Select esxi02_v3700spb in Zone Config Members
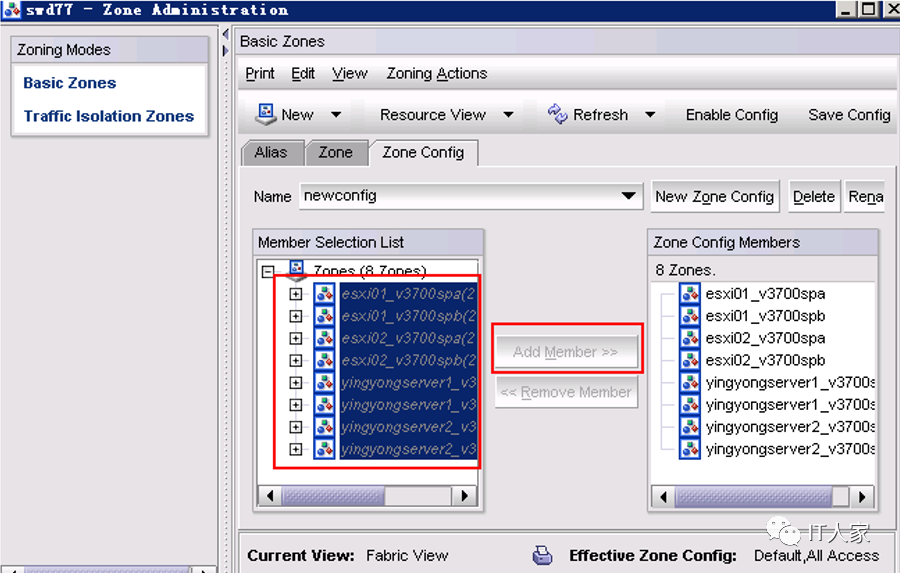Screen dimensions: 900x573 point(765,361)
